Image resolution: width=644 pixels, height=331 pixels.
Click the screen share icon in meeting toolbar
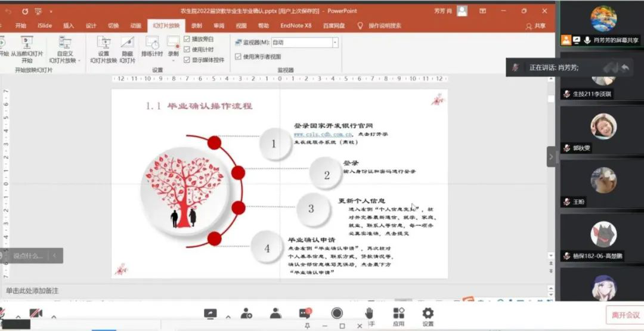pyautogui.click(x=210, y=313)
